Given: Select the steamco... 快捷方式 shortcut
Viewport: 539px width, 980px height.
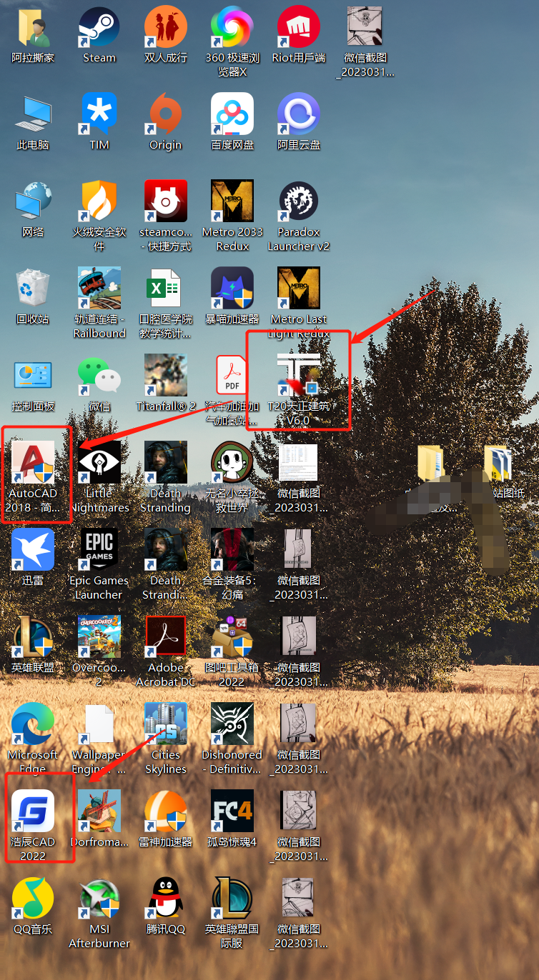Looking at the screenshot, I should click(166, 201).
